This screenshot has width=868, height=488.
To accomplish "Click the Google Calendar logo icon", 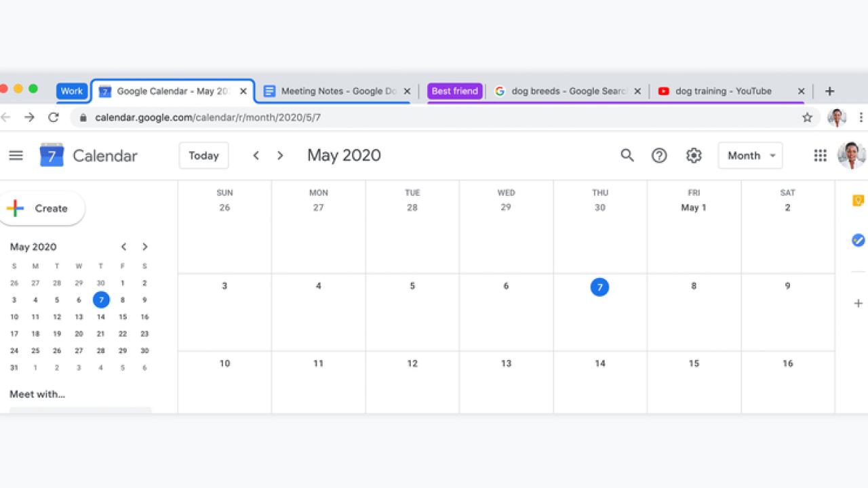I will 52,155.
